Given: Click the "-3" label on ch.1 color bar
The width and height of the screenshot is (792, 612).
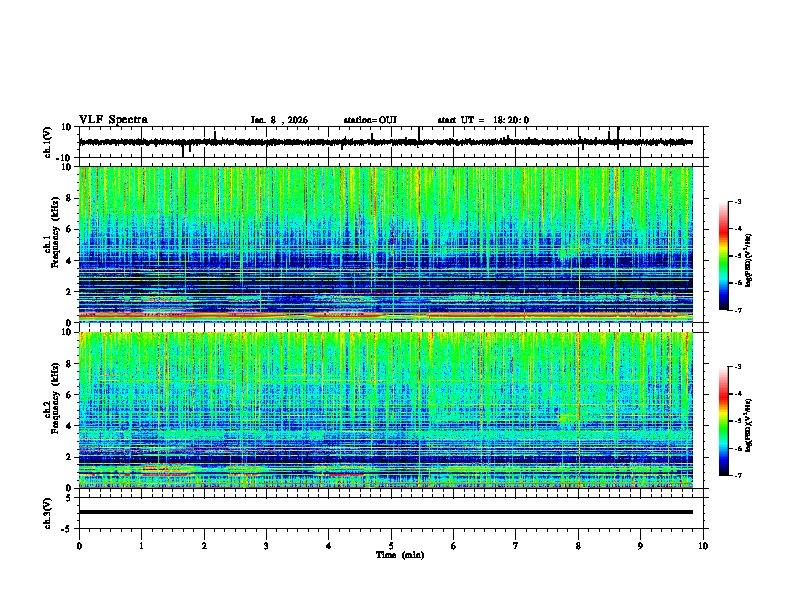Looking at the screenshot, I should coord(737,201).
